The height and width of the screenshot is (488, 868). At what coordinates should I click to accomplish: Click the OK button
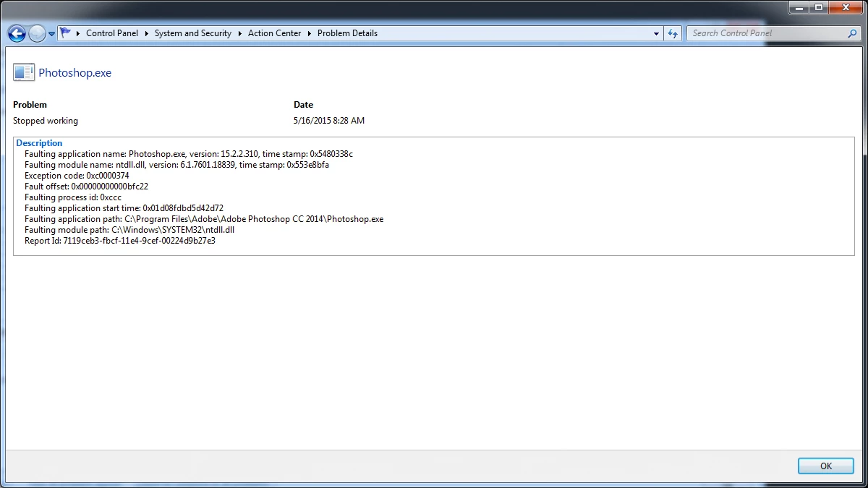point(826,466)
